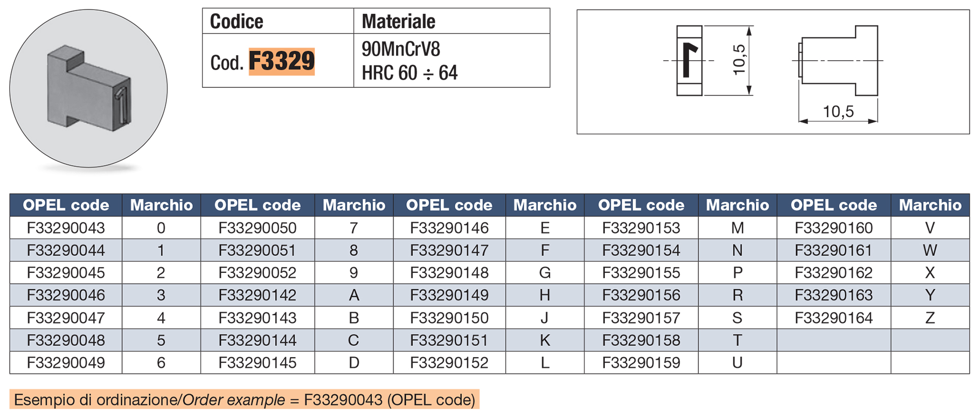The image size is (980, 420).
Task: Select cell F33290153 for letter M
Action: [x=641, y=228]
